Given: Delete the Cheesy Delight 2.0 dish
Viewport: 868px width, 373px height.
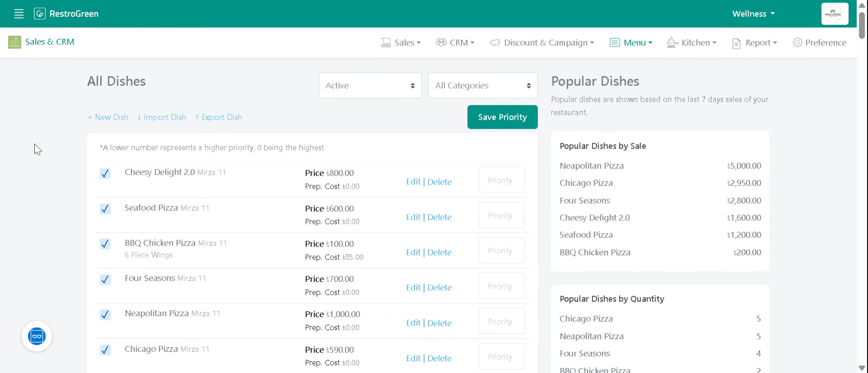Looking at the screenshot, I should tap(439, 182).
